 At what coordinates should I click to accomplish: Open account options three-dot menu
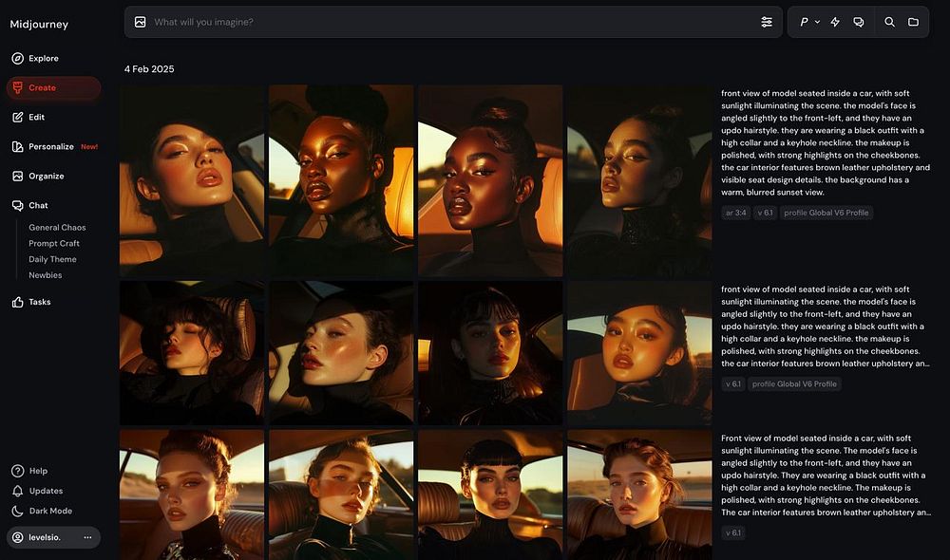(87, 537)
